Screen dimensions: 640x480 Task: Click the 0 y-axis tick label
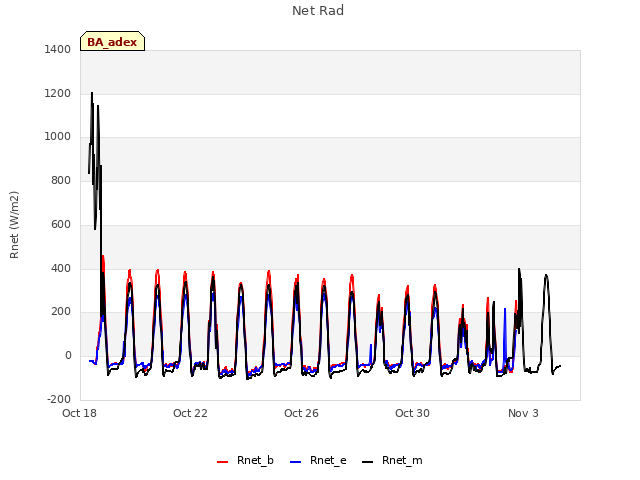pos(68,356)
